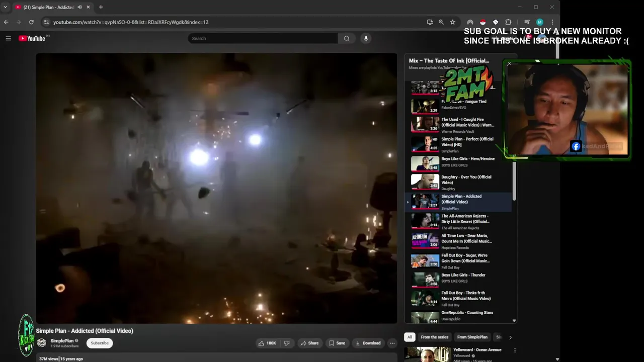Save the video to a playlist

click(x=337, y=343)
